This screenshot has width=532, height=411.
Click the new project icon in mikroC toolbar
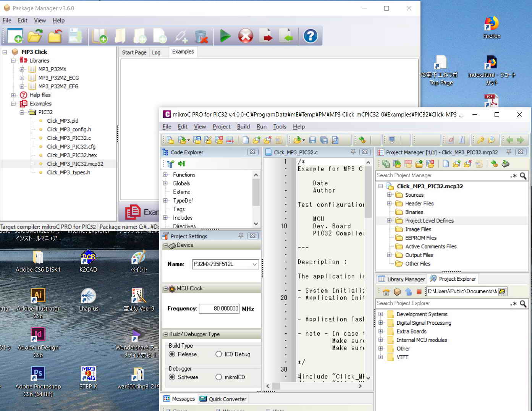point(171,140)
